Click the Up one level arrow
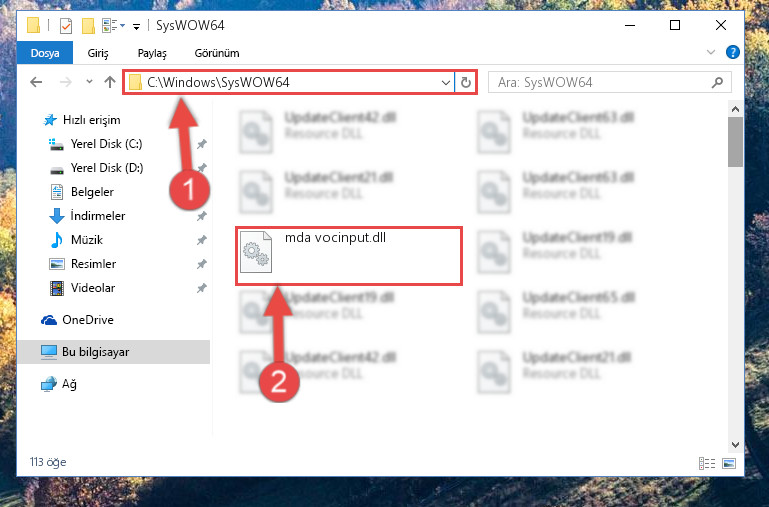This screenshot has width=769, height=507. (x=110, y=82)
